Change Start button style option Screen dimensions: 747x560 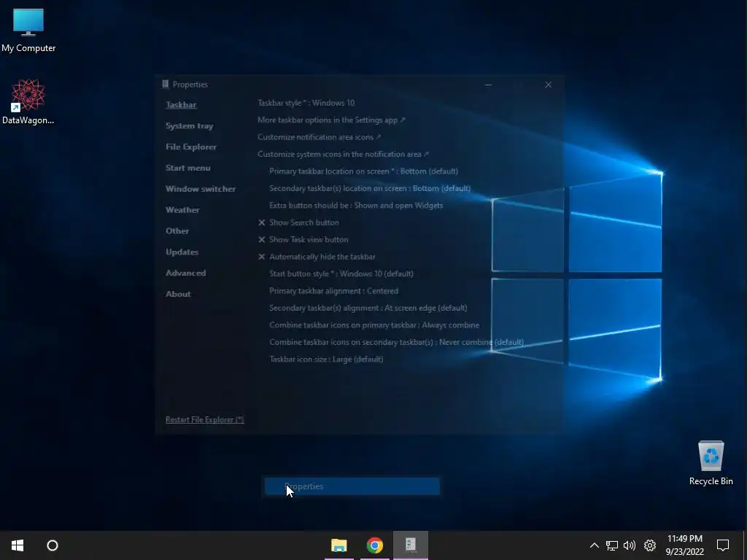341,274
